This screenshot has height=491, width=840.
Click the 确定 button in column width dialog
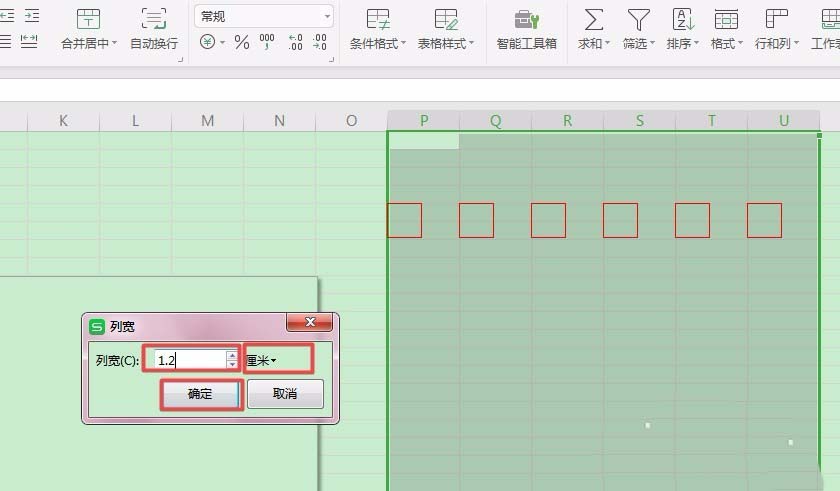click(201, 394)
